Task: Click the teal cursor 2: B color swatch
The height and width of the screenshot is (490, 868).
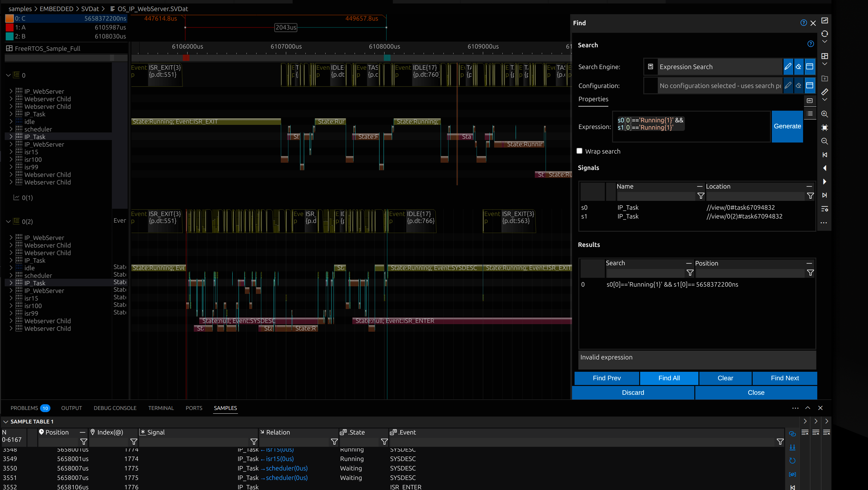Action: (x=9, y=36)
